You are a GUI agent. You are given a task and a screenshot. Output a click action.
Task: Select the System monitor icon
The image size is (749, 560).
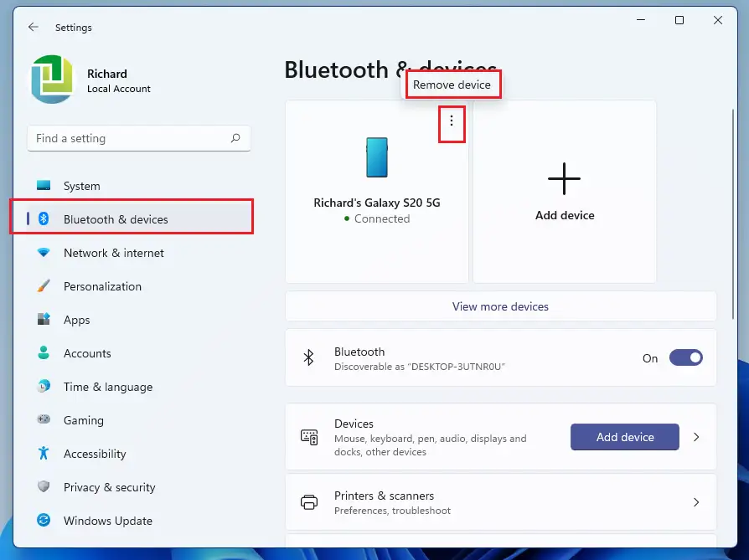tap(44, 185)
